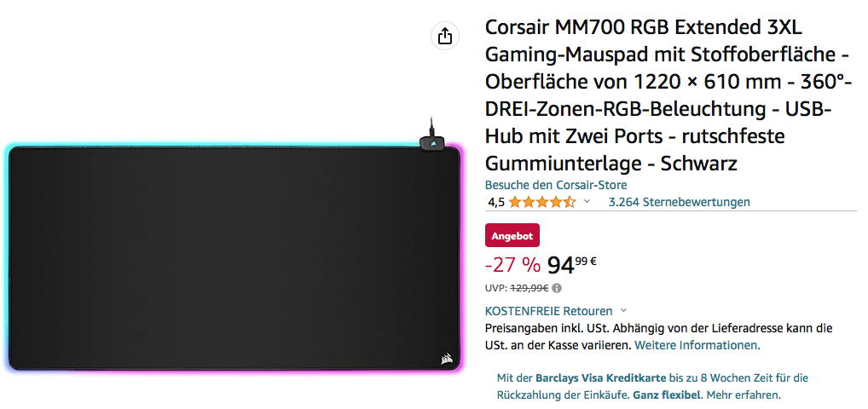Click the red Angebot deal badge
868x409 pixels.
click(x=512, y=236)
